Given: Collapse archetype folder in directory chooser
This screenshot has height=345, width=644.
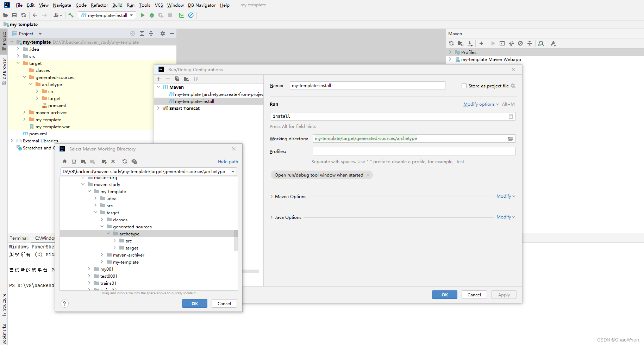Looking at the screenshot, I should (x=108, y=234).
